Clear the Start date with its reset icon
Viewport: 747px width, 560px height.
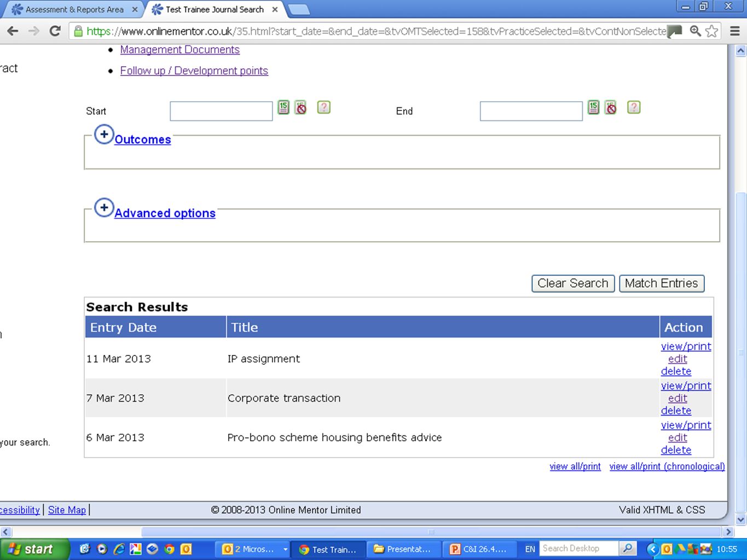[x=300, y=107]
